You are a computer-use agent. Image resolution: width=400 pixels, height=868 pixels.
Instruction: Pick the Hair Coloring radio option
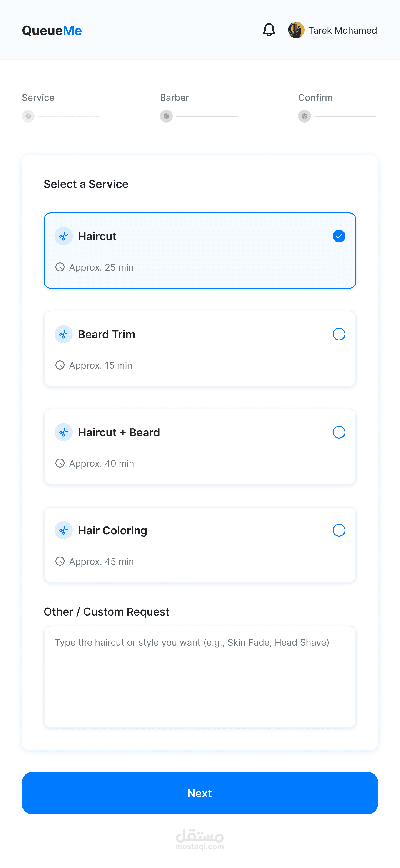tap(339, 530)
